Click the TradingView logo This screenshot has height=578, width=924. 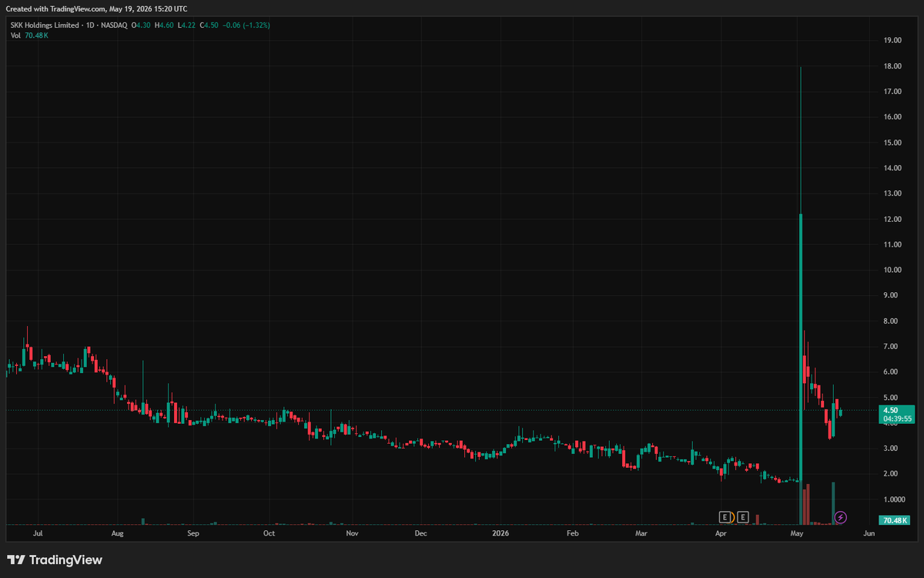[55, 560]
